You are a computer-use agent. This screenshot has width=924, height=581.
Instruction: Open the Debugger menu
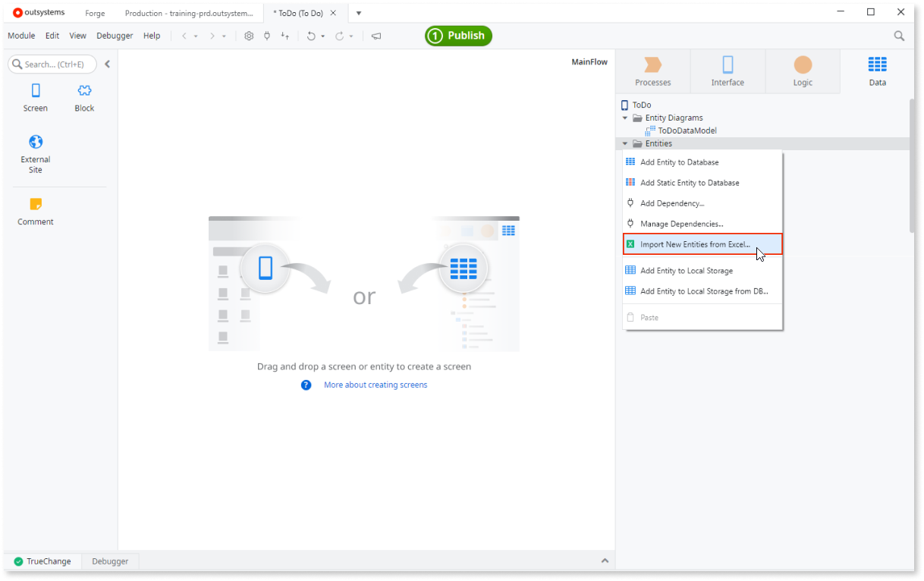tap(115, 35)
